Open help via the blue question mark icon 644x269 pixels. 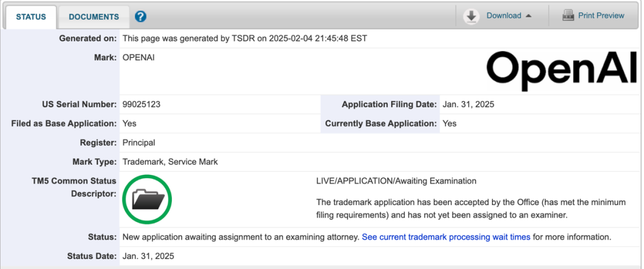(x=141, y=17)
